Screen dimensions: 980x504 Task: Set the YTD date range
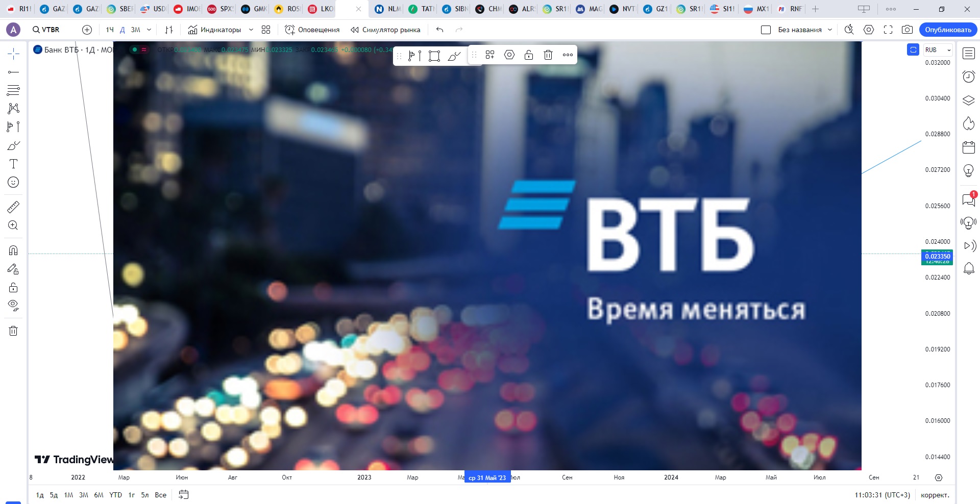[x=115, y=495]
